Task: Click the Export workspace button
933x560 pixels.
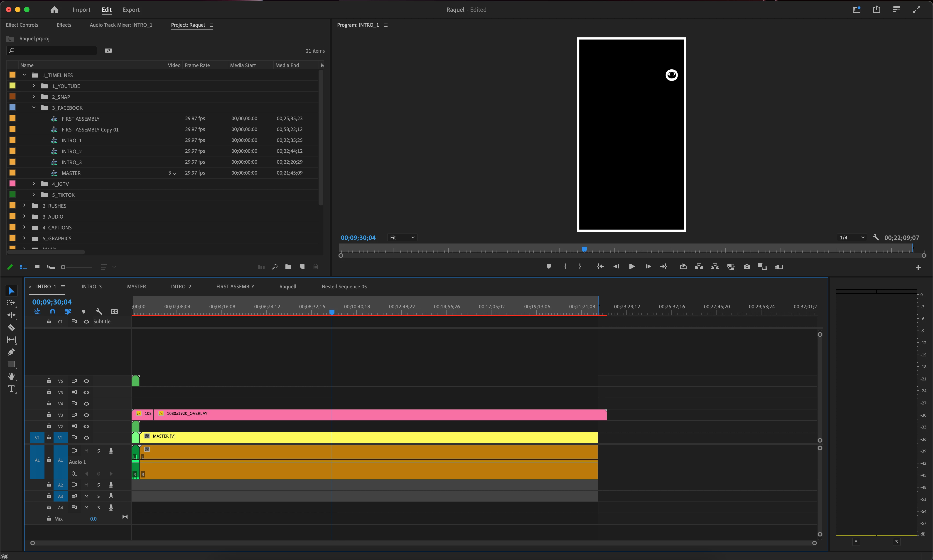Action: pos(131,10)
